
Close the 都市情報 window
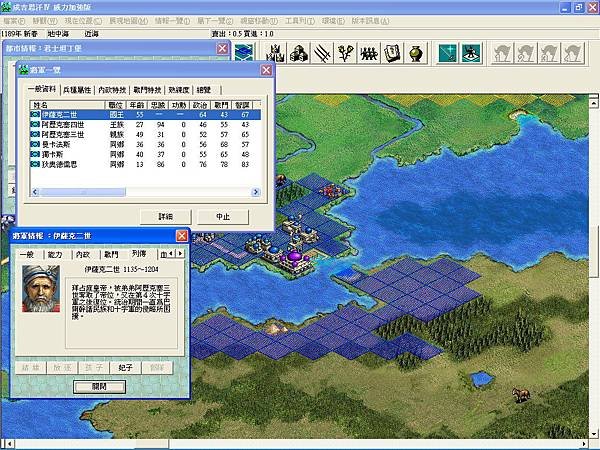[x=222, y=49]
